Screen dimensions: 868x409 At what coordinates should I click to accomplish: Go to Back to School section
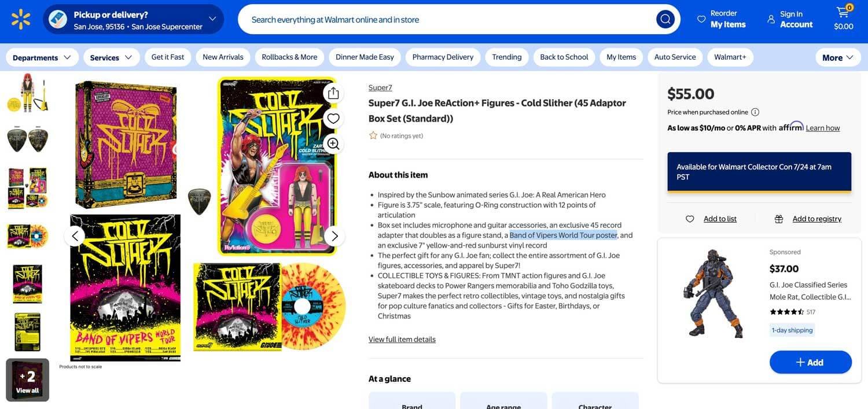(564, 57)
